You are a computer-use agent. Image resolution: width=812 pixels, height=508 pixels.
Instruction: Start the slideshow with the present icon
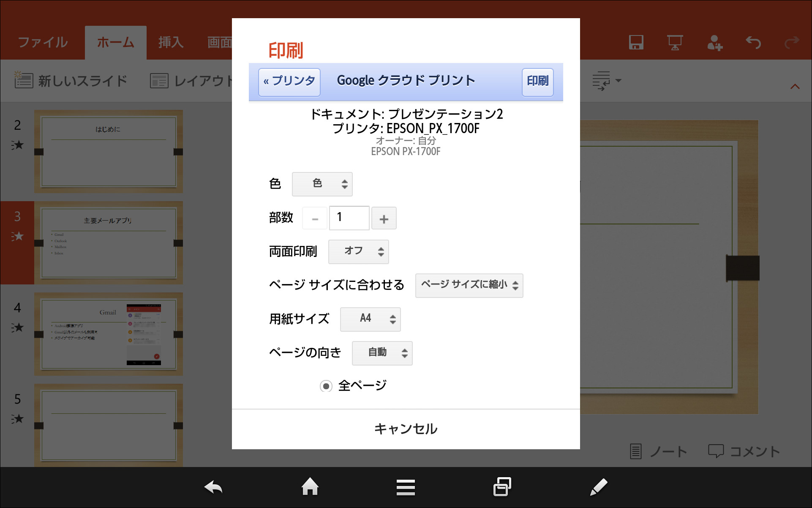675,42
